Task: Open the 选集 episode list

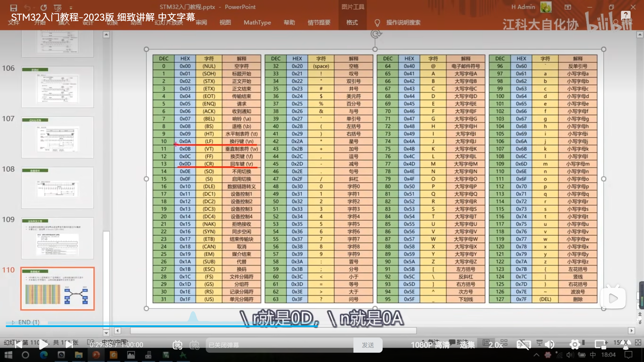Action: (467, 345)
